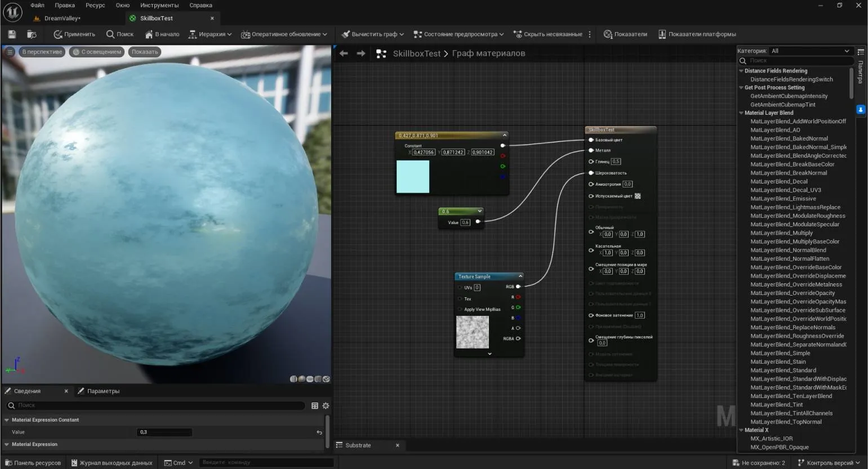Click the cyan color swatch in the Constant node
This screenshot has width=868, height=469.
(413, 177)
